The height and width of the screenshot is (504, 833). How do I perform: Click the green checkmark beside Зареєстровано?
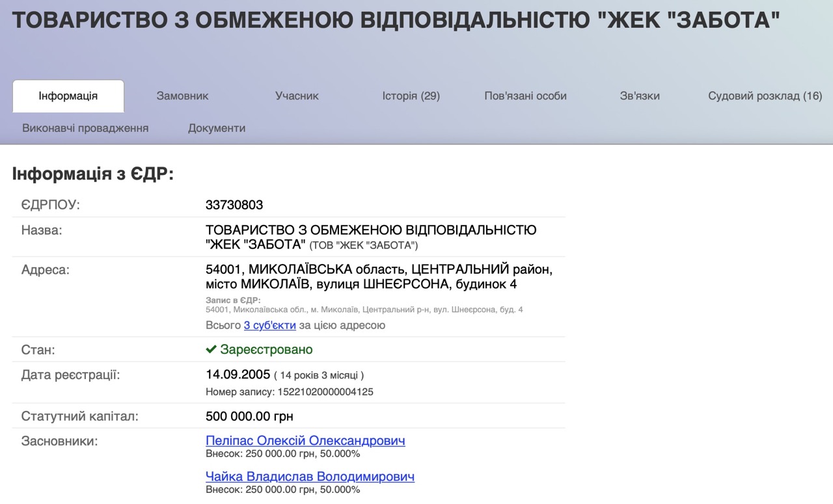pos(211,350)
